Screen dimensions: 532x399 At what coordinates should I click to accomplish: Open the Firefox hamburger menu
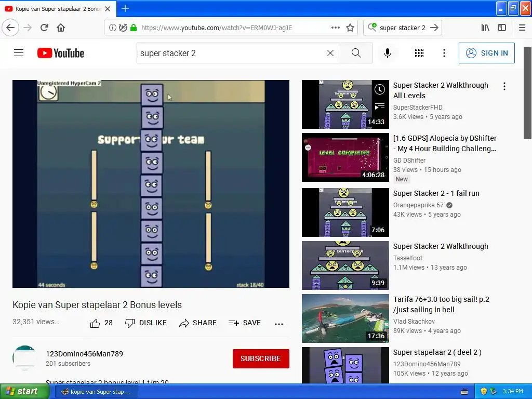click(522, 28)
